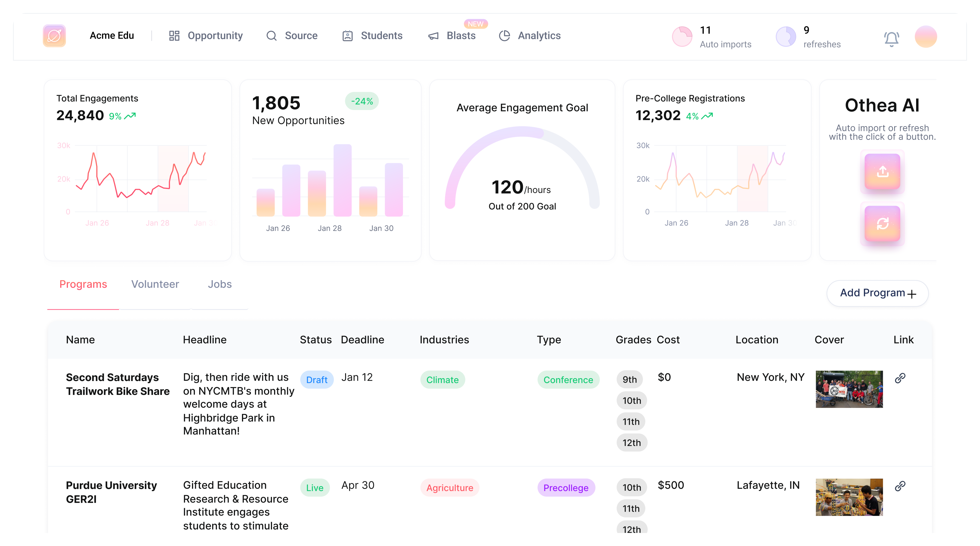Open link icon for Purdue University row
The image size is (980, 546).
coord(900,486)
